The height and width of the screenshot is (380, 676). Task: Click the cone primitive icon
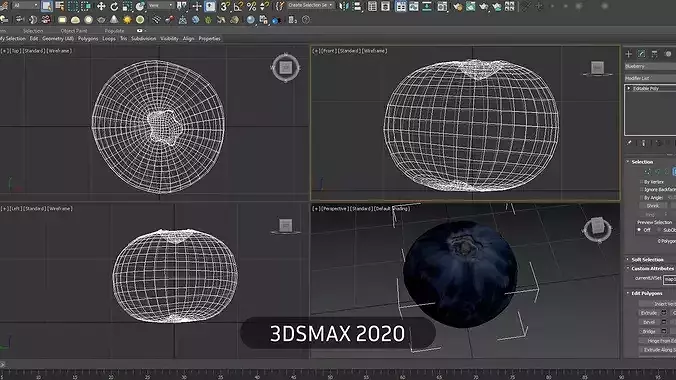(114, 20)
